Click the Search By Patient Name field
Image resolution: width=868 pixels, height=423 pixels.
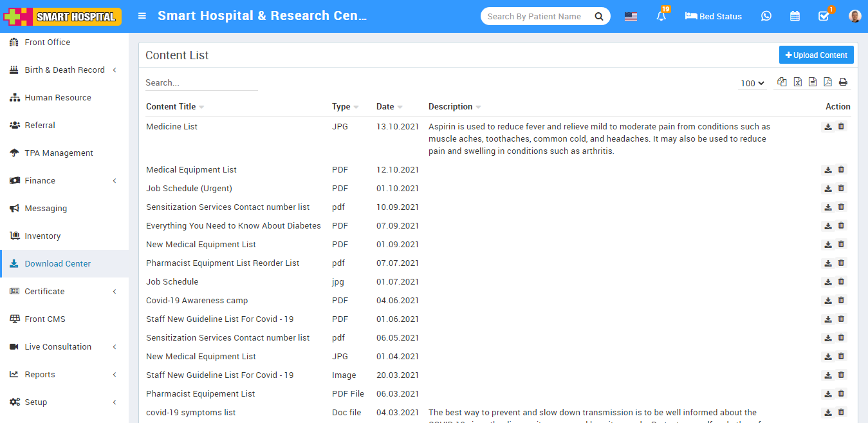536,17
